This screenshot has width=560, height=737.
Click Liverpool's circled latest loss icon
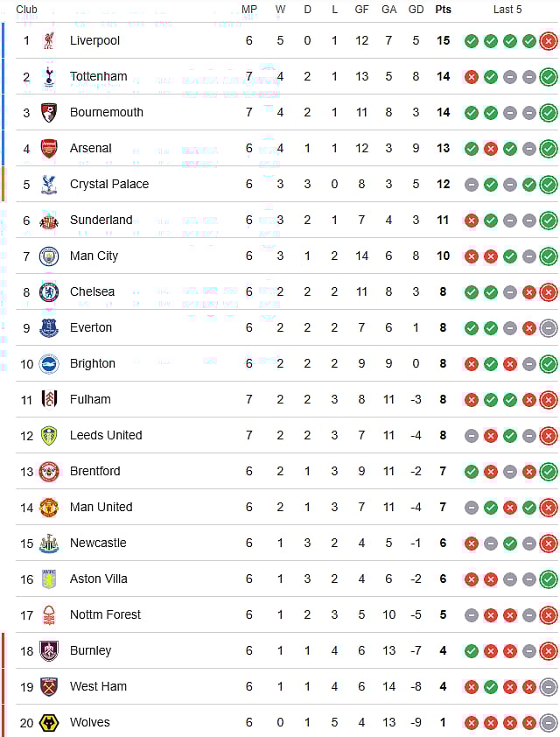[549, 40]
